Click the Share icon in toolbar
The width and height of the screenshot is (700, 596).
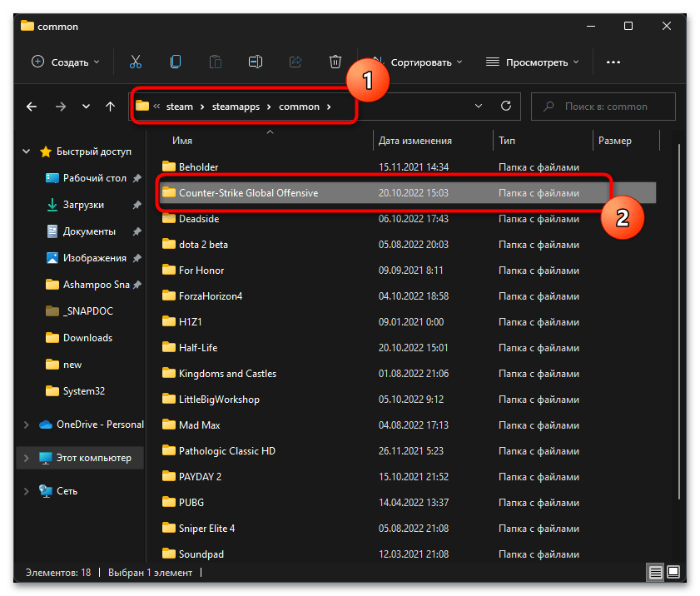tap(295, 62)
